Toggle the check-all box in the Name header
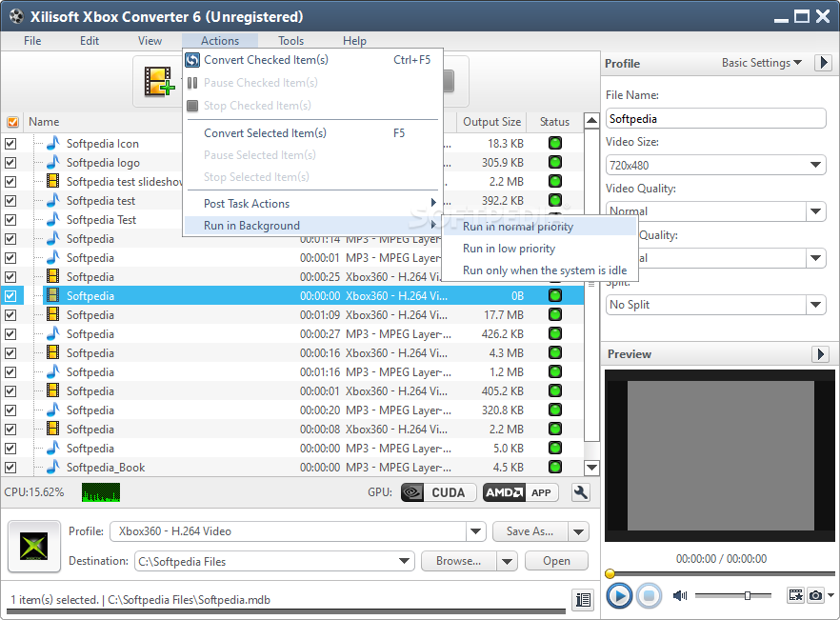Screen dimensions: 840x620 tap(13, 122)
